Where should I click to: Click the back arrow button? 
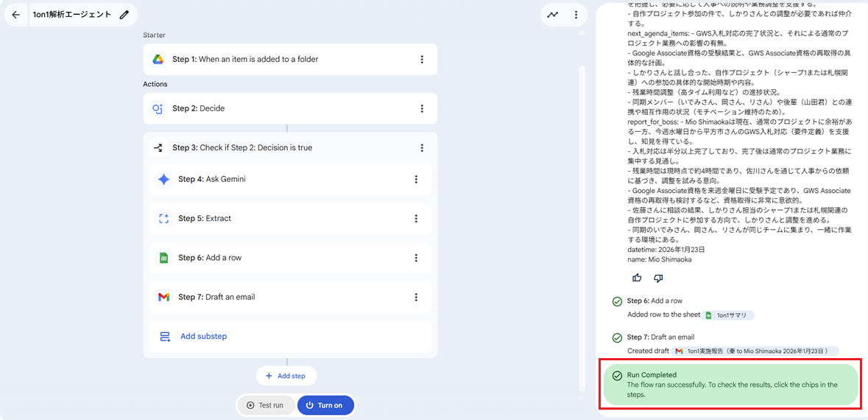point(15,15)
